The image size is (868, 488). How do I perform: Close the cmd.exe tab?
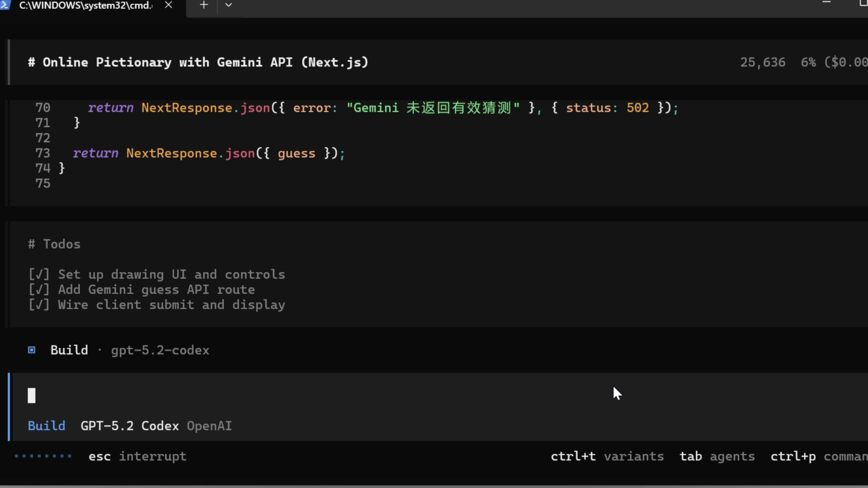coord(168,5)
